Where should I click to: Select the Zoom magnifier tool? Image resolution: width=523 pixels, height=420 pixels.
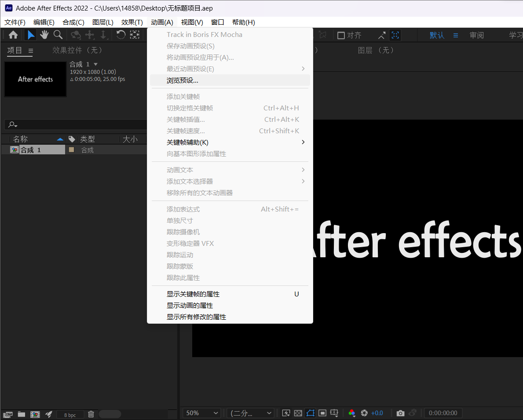tap(58, 35)
